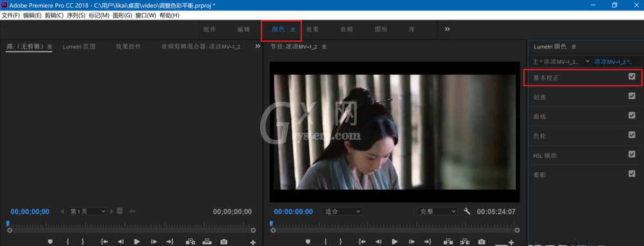Screen dimensions: 644x246
Task: Open 序列(S) menu
Action: click(x=76, y=15)
